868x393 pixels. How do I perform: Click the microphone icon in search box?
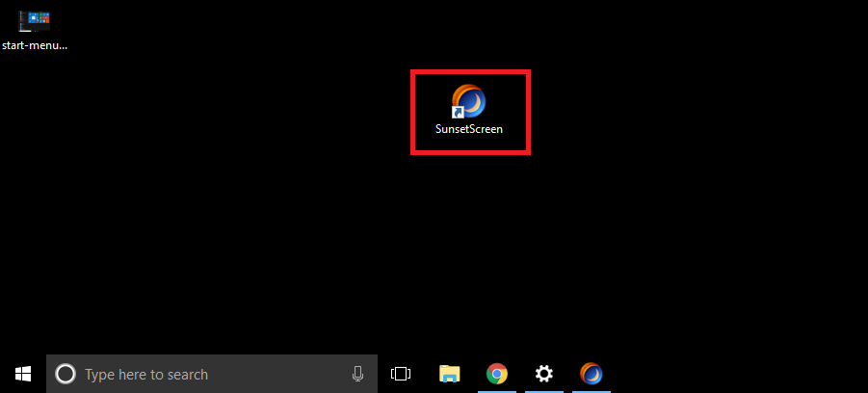358,374
